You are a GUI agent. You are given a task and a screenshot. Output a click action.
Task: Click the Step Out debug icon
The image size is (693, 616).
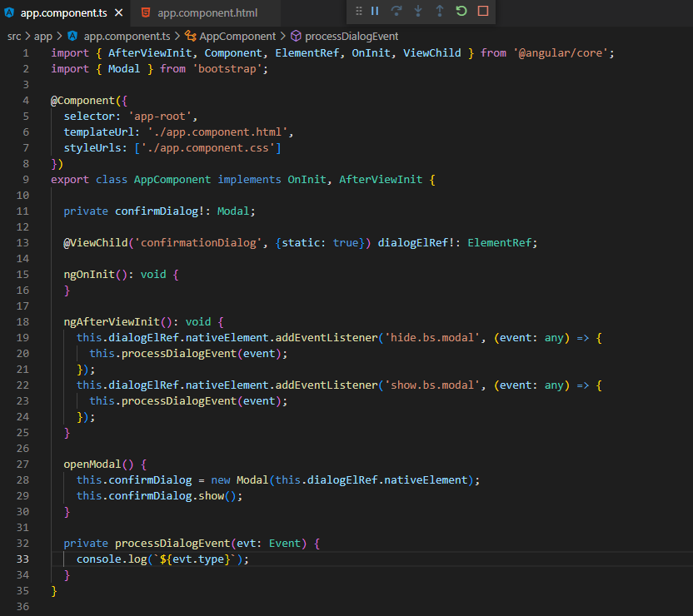[440, 11]
